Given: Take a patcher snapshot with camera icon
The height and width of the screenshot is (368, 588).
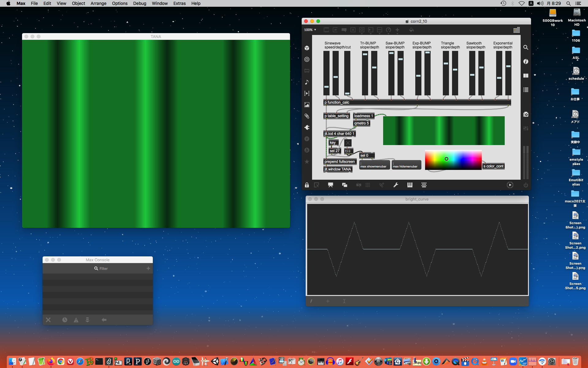Looking at the screenshot, I should [526, 114].
